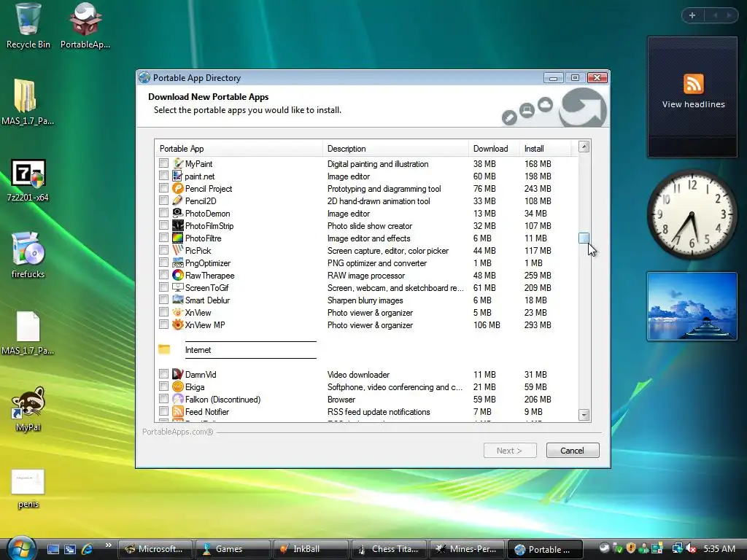The height and width of the screenshot is (560, 747).
Task: Switch to Chess Titans taskbar button
Action: click(388, 549)
